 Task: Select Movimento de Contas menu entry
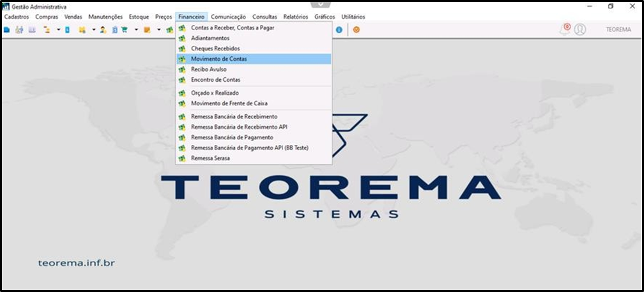click(x=254, y=59)
